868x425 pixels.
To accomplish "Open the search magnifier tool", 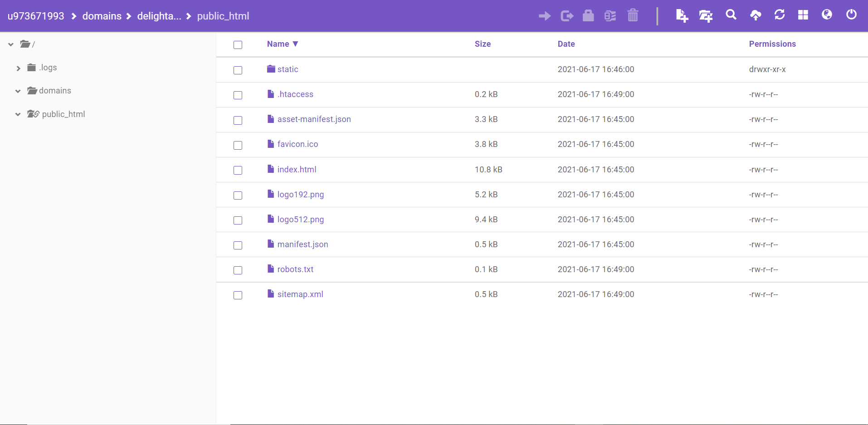I will pyautogui.click(x=731, y=15).
